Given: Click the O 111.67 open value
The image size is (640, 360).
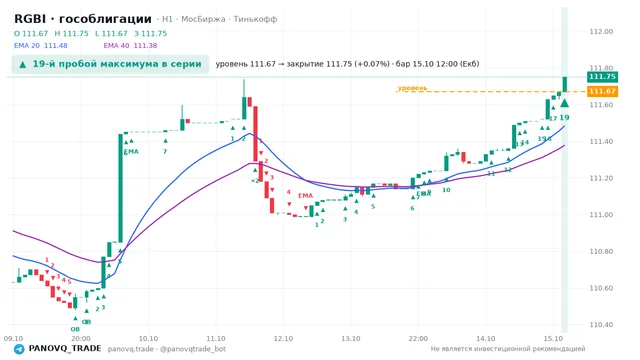Looking at the screenshot, I should [x=31, y=33].
